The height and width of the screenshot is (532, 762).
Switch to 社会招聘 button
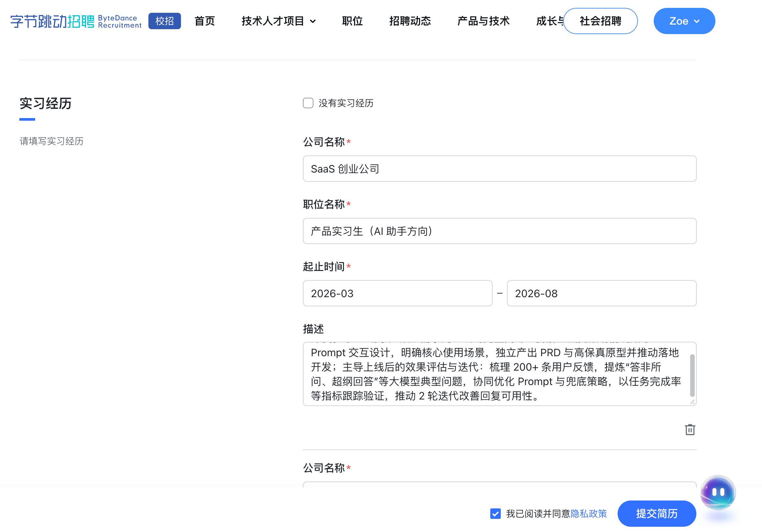[x=600, y=21]
